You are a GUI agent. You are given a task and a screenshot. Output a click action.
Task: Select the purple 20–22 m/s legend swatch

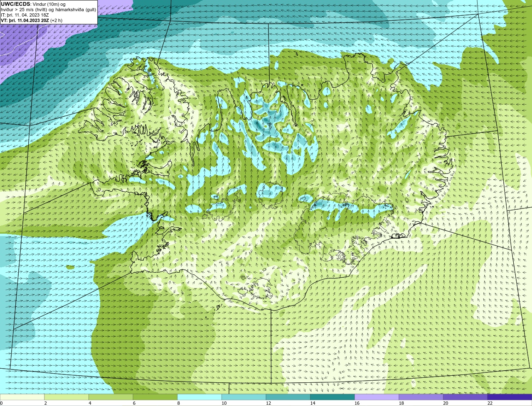click(x=465, y=397)
